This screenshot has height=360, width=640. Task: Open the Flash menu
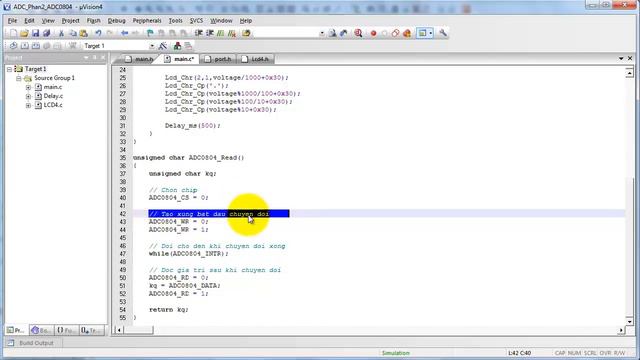pyautogui.click(x=93, y=20)
